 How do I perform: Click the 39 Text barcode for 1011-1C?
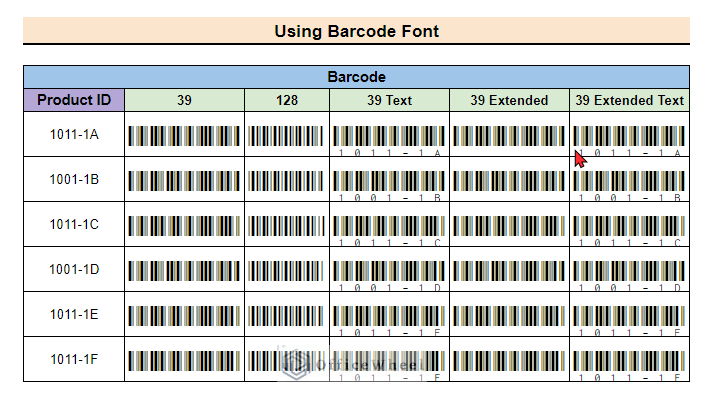(389, 231)
